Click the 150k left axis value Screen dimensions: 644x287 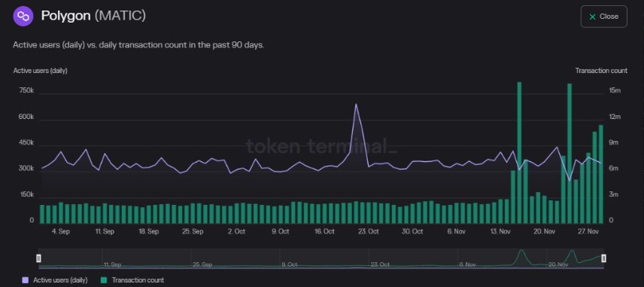[26, 194]
